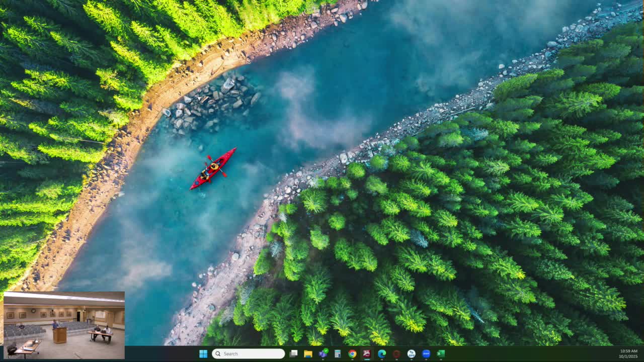The image size is (644, 362).
Task: Open the dark round red taskbar app
Action: click(x=396, y=354)
